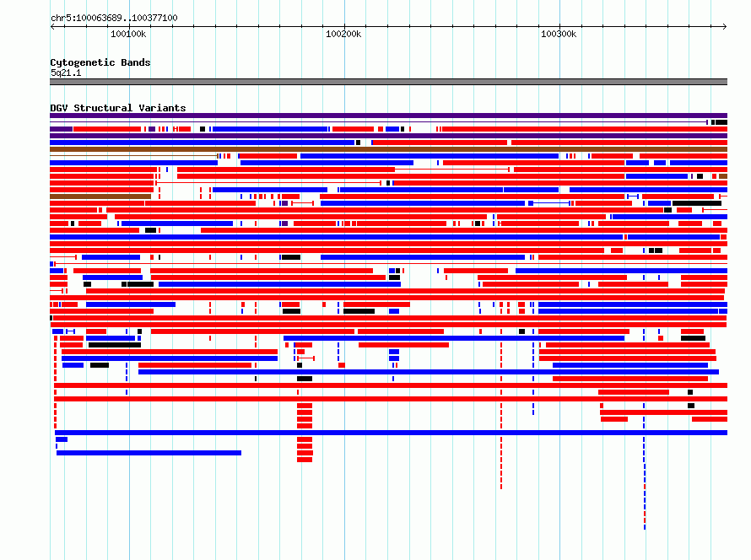Select the lowest blue variant bar at bottom left
This screenshot has height=560, width=751.
(x=149, y=453)
